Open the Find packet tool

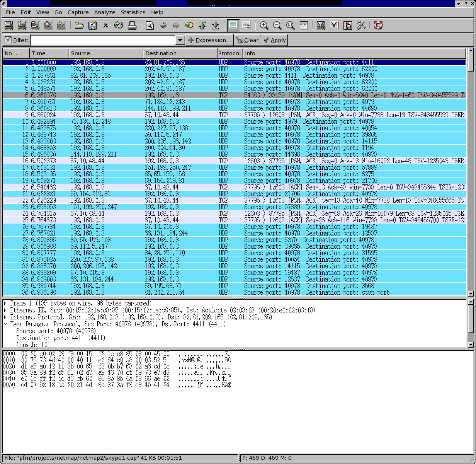tap(150, 26)
